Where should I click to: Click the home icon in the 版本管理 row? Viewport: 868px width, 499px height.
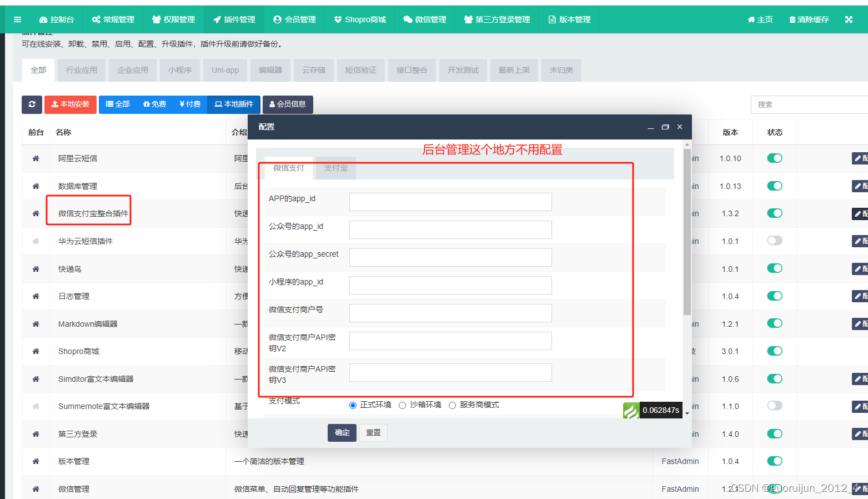click(36, 461)
